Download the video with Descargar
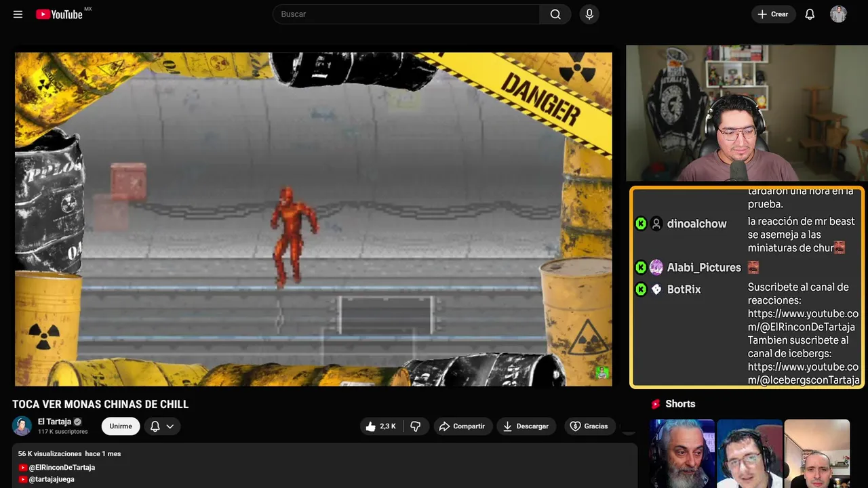Viewport: 868px width, 488px height. 526,426
